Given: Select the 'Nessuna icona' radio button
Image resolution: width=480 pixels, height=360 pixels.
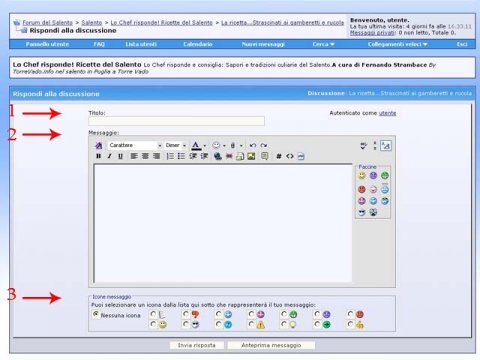Looking at the screenshot, I should pos(96,314).
